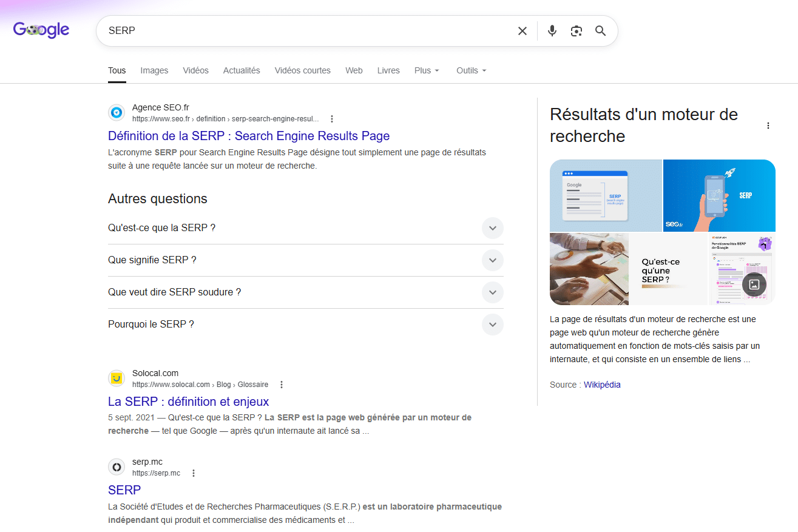Select the Tous tab
The height and width of the screenshot is (532, 798).
pos(117,70)
